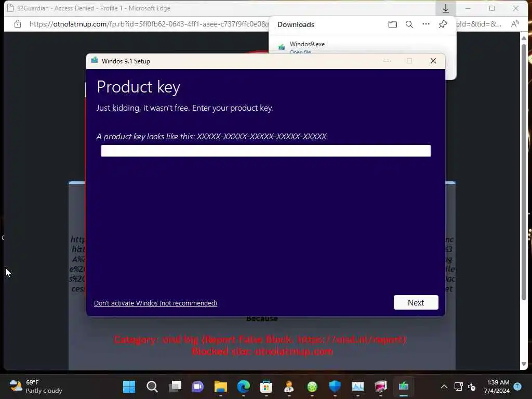
Task: Click the Edge address bar URL
Action: point(149,24)
